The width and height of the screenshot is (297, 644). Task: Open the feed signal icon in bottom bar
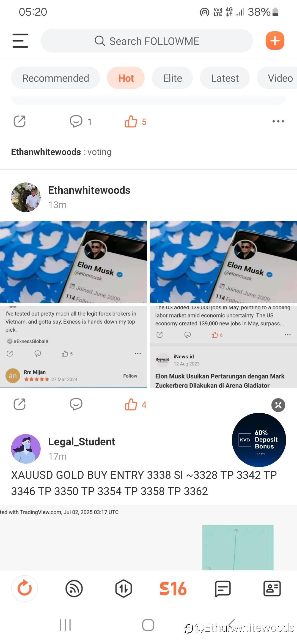pyautogui.click(x=74, y=588)
